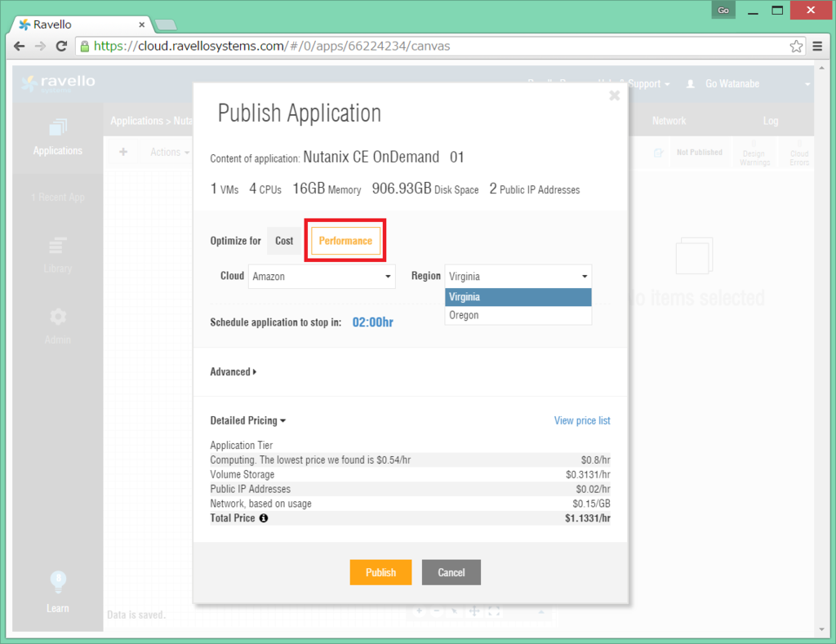Click 1 Recent App sidebar entry
836x644 pixels.
(x=58, y=198)
